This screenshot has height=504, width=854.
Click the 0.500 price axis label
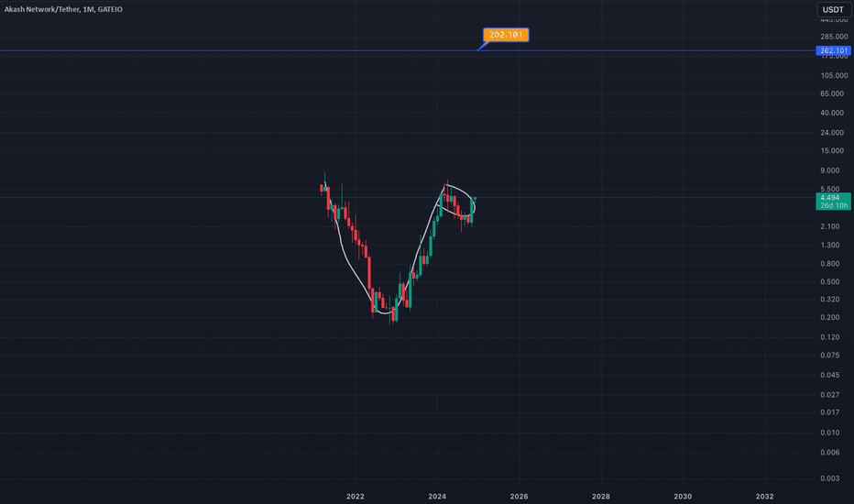(x=830, y=281)
